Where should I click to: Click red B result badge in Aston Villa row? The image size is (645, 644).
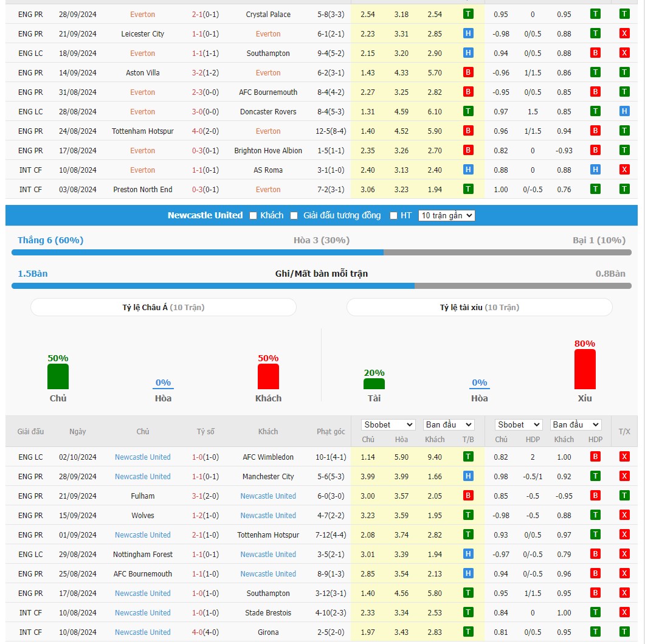click(x=468, y=72)
